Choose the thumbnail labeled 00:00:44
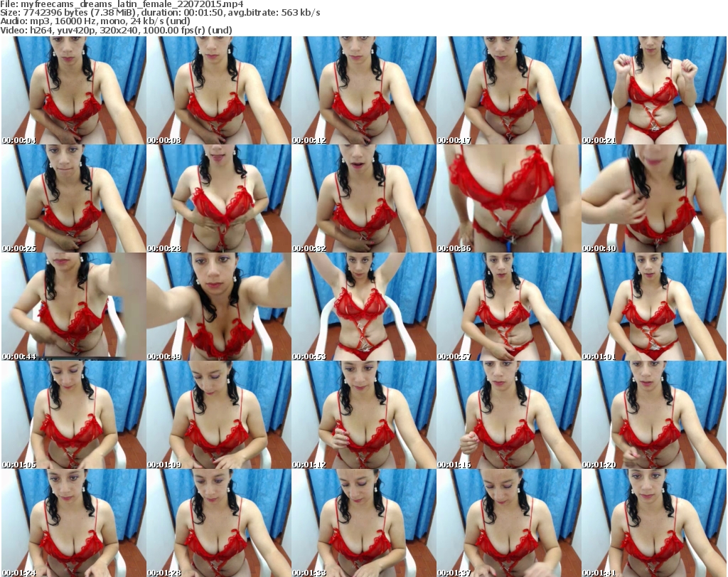This screenshot has width=728, height=577. (x=74, y=307)
